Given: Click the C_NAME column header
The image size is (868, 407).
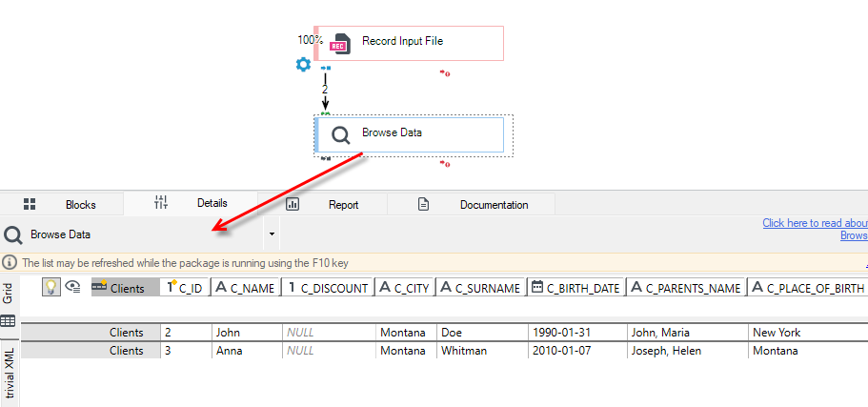Looking at the screenshot, I should click(245, 288).
